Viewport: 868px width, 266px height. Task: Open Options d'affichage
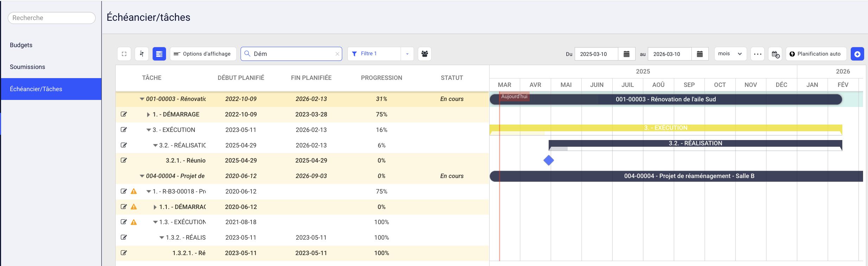pos(203,54)
